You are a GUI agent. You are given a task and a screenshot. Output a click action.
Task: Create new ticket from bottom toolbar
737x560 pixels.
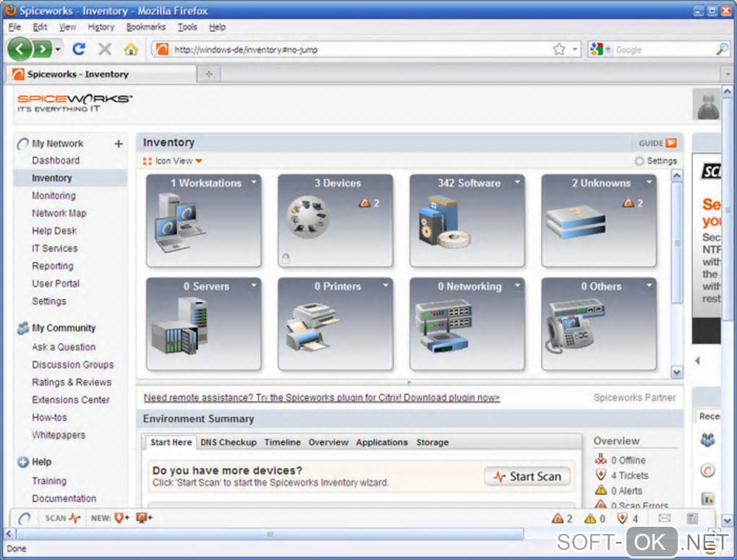point(121,517)
